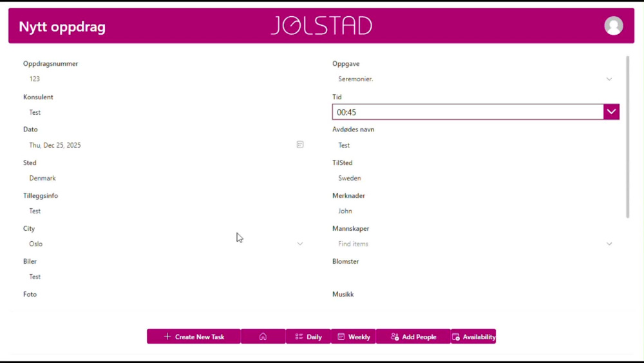Click the JOLSTAD logo in header
Viewport: 644px width, 363px height.
coord(321,26)
